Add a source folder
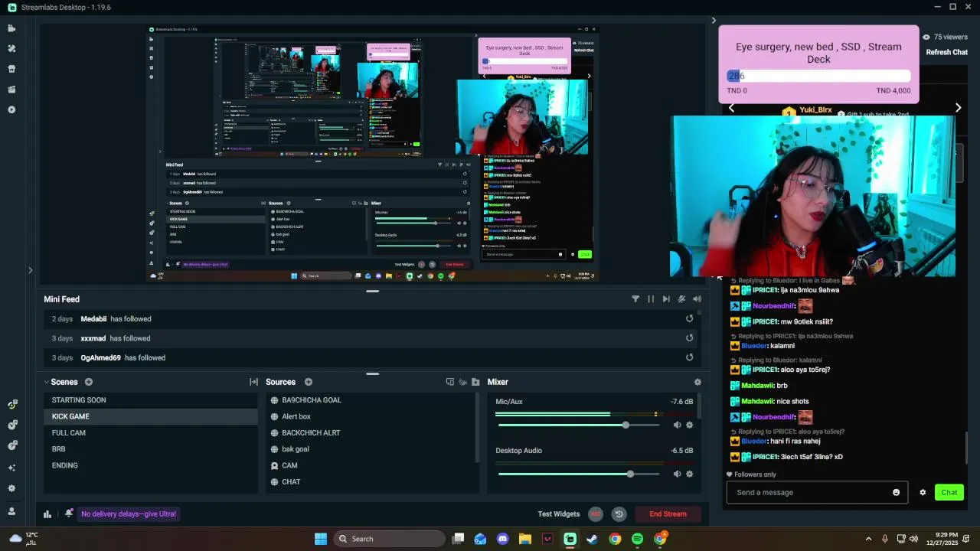This screenshot has height=551, width=980. (475, 382)
